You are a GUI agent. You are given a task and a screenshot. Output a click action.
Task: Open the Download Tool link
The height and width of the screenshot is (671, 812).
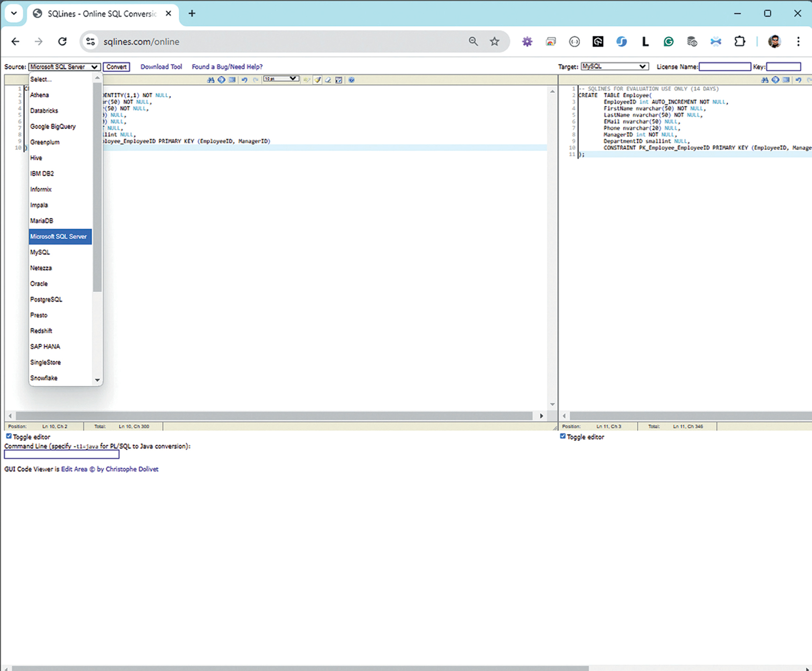[x=161, y=67]
